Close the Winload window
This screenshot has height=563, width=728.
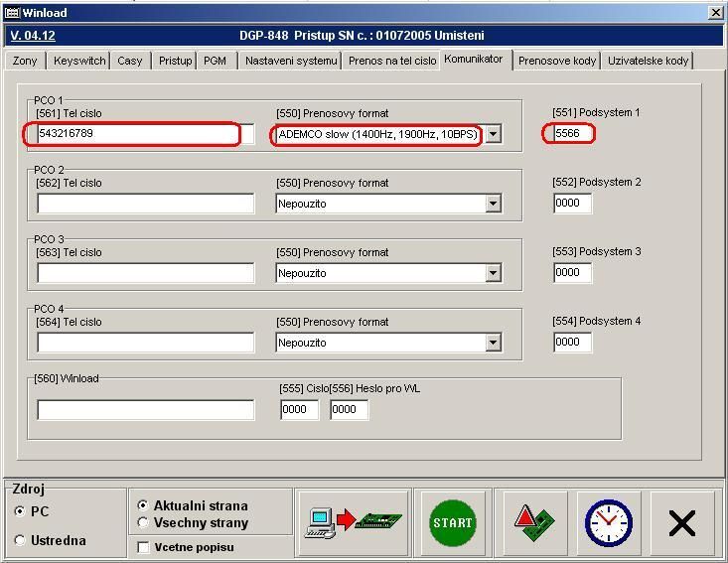(x=715, y=13)
